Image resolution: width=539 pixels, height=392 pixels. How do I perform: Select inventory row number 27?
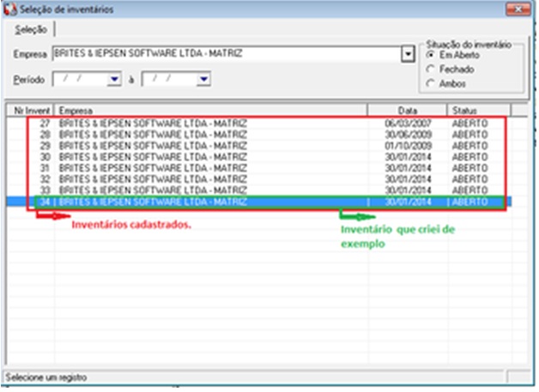click(x=259, y=124)
